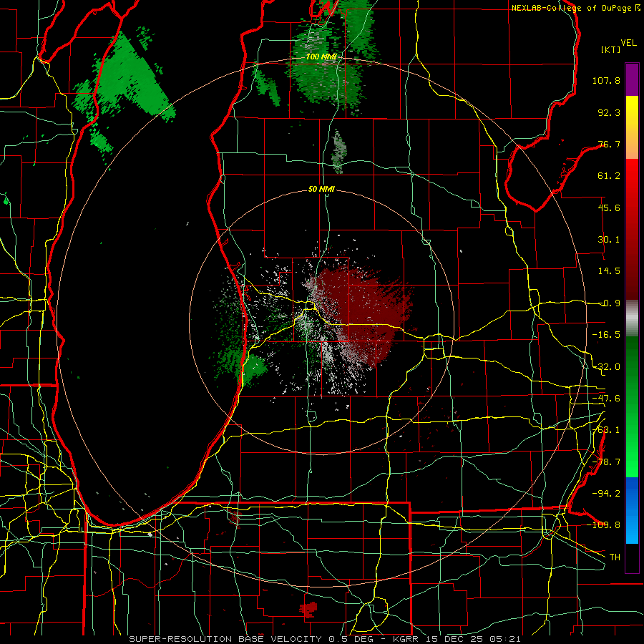
Task: Click the TH label on the legend
Action: 615,557
